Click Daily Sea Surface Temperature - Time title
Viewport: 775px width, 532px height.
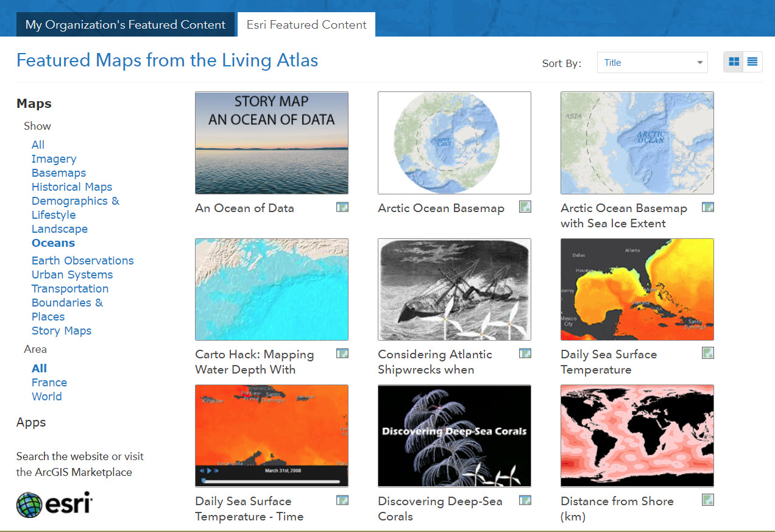(x=249, y=509)
